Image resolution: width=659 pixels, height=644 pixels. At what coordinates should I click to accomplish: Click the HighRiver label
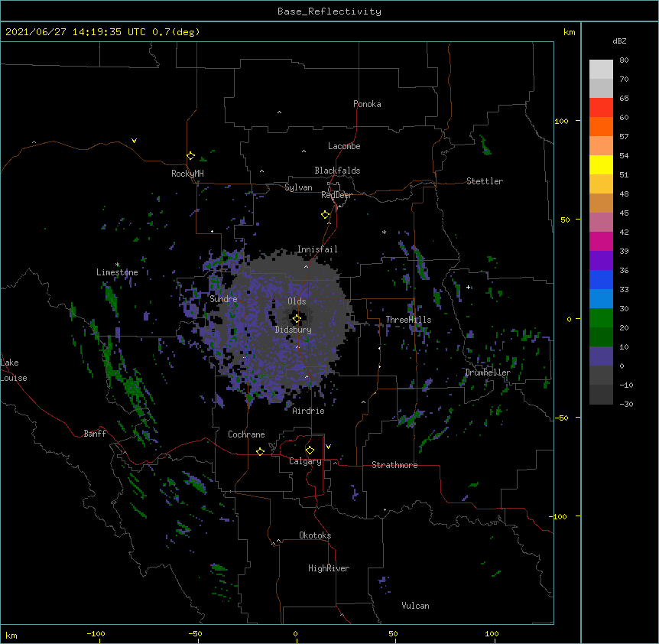click(x=329, y=568)
